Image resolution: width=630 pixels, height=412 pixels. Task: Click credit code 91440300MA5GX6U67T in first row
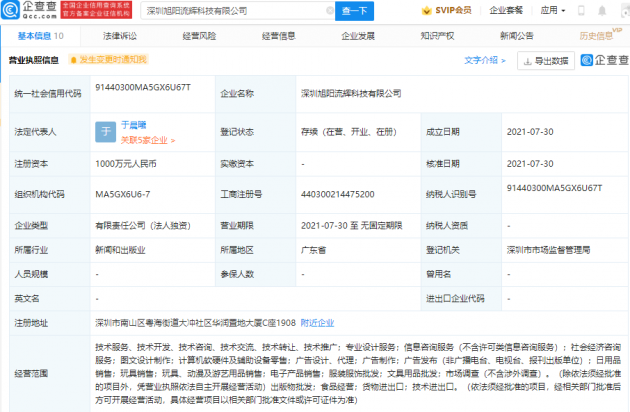click(143, 87)
